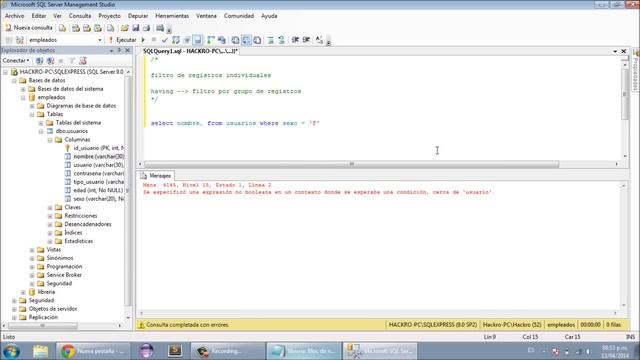Show the estimated execution plan icon

(176, 40)
